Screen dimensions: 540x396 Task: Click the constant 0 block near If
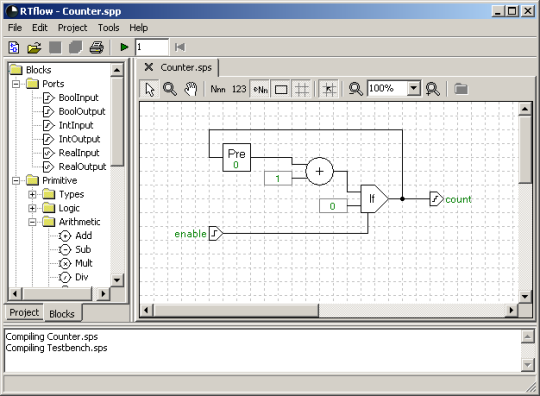tap(333, 206)
